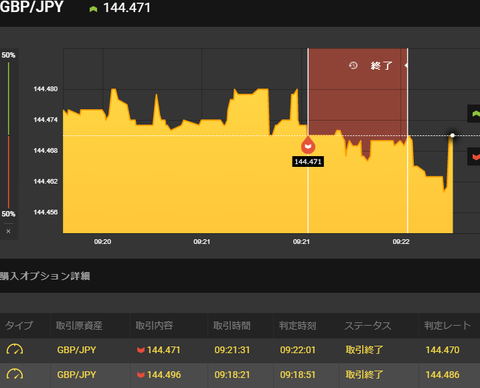This screenshot has width=480, height=388.
Task: Click the 終了 label in the red zone
Action: point(382,66)
